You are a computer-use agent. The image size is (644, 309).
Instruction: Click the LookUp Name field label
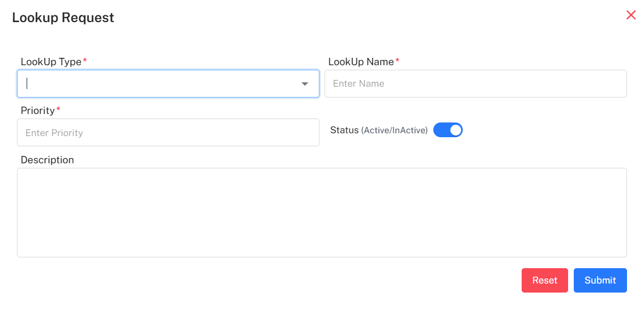click(x=361, y=62)
